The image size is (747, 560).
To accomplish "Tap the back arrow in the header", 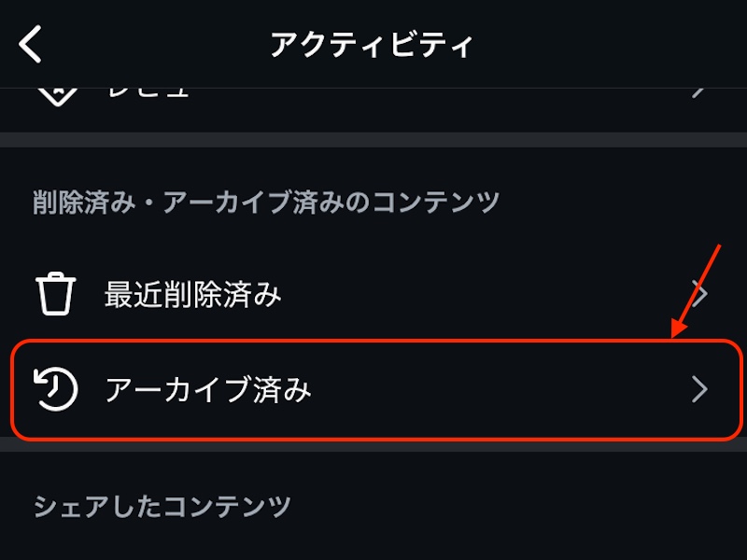I will coord(31,44).
